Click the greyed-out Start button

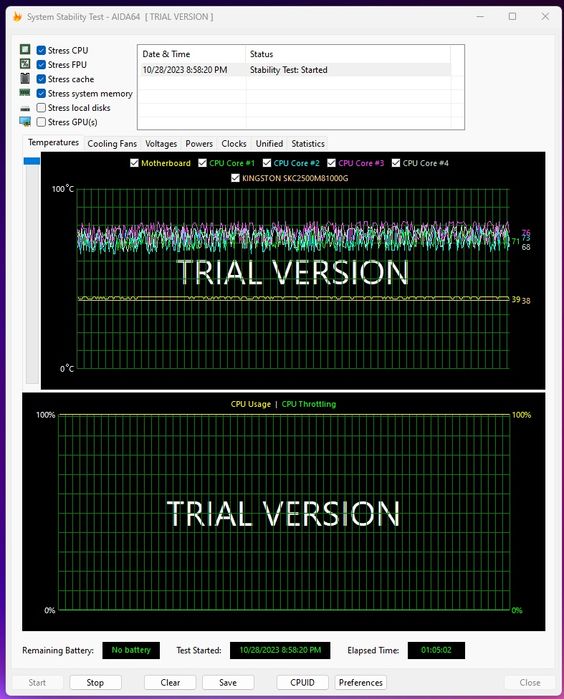(37, 683)
